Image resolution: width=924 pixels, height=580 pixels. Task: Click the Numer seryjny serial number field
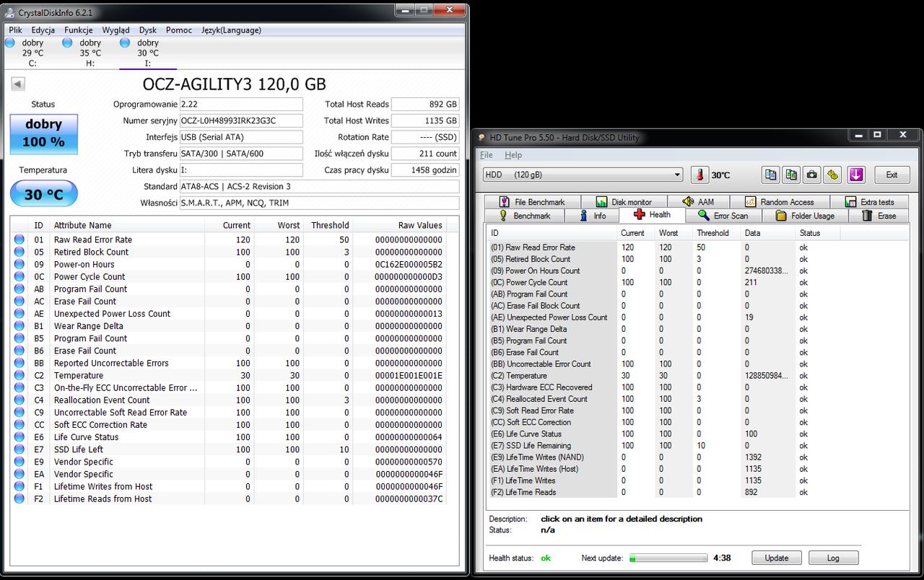pos(240,120)
